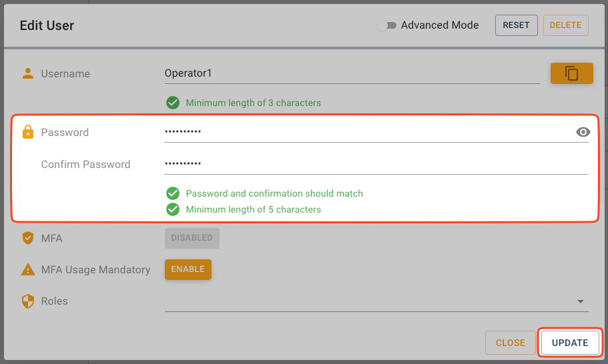Click the lock icon beside Password
Screen dimensions: 608x364
28,132
